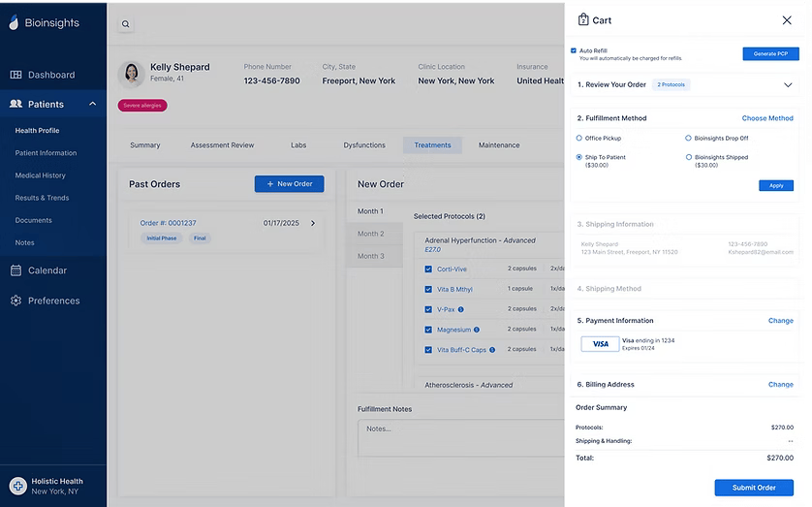Click Kelly Shepard's profile photo

click(131, 74)
